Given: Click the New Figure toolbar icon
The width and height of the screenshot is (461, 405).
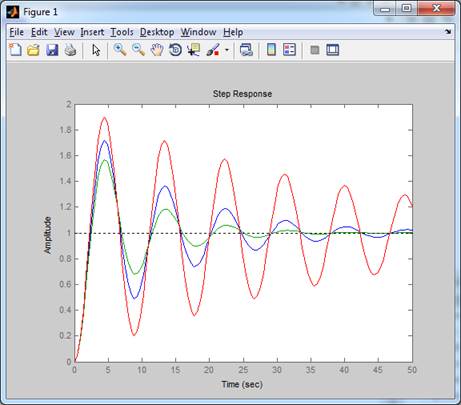Looking at the screenshot, I should [x=15, y=50].
